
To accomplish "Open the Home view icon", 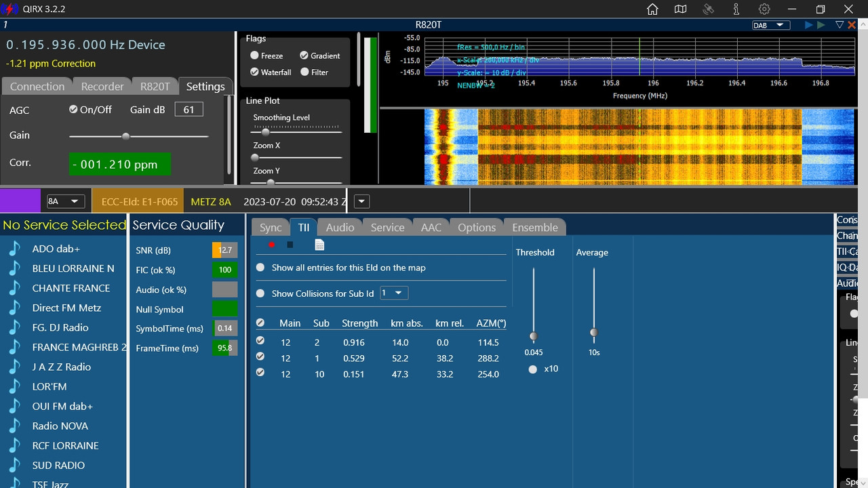I will [x=652, y=9].
